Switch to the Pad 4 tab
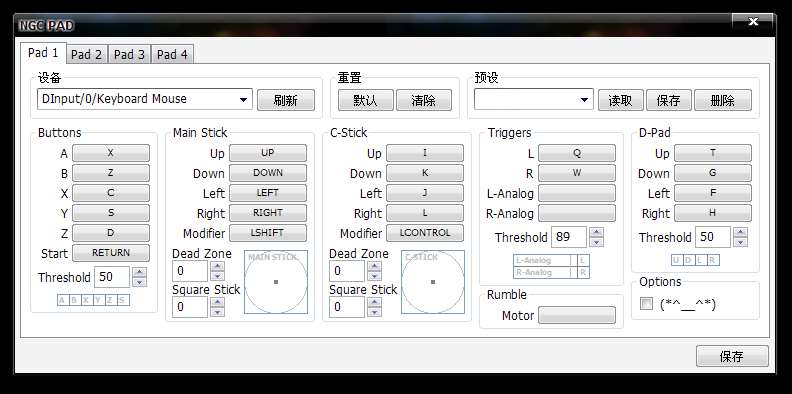The image size is (792, 394). coord(172,55)
